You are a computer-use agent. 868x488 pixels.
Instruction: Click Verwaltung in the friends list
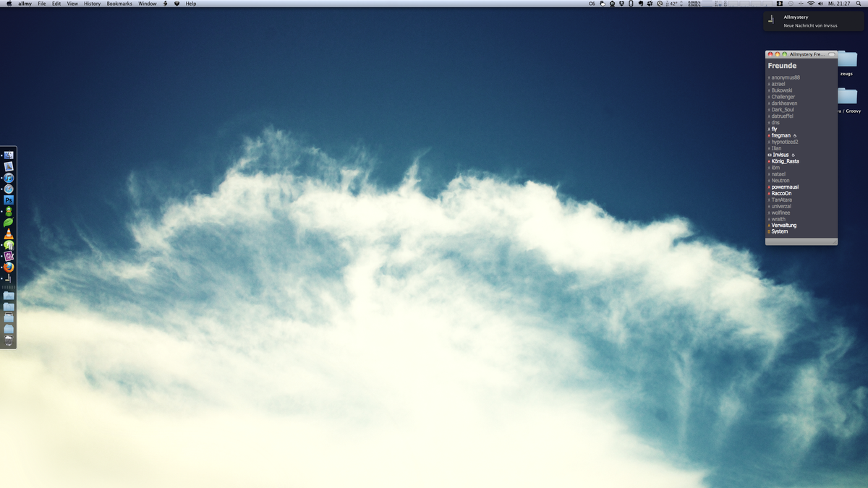click(783, 225)
